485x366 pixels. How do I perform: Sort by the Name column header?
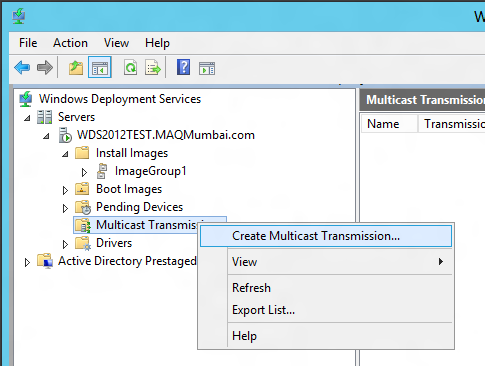tap(389, 124)
